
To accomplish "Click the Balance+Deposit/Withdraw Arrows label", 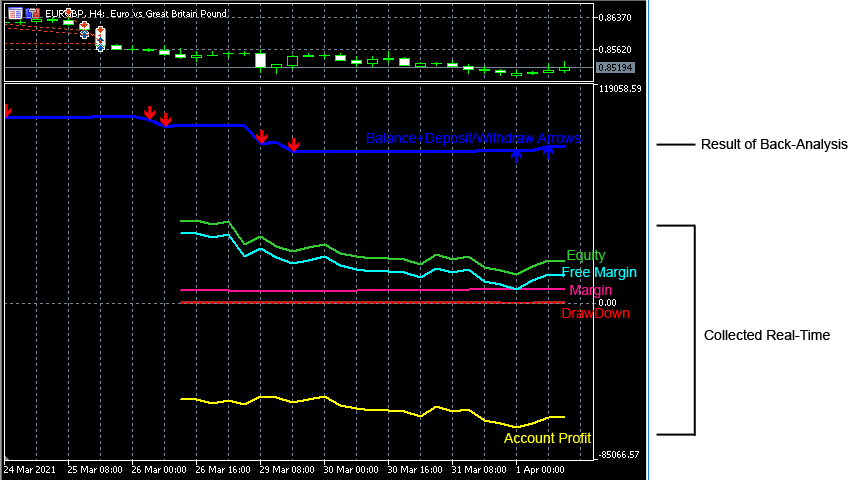I will coord(473,138).
